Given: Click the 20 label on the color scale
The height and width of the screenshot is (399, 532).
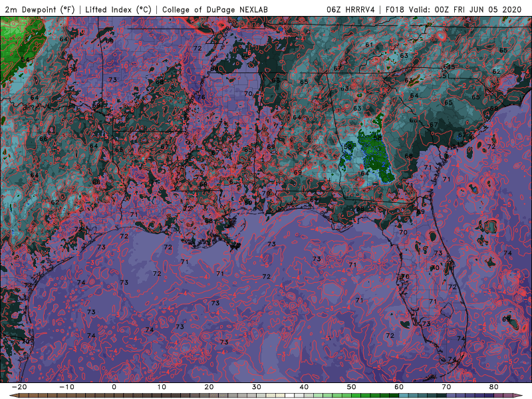Looking at the screenshot, I should pyautogui.click(x=209, y=387).
